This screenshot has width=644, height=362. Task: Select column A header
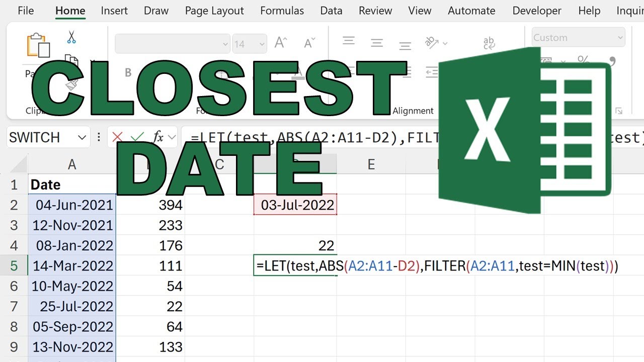click(x=72, y=164)
